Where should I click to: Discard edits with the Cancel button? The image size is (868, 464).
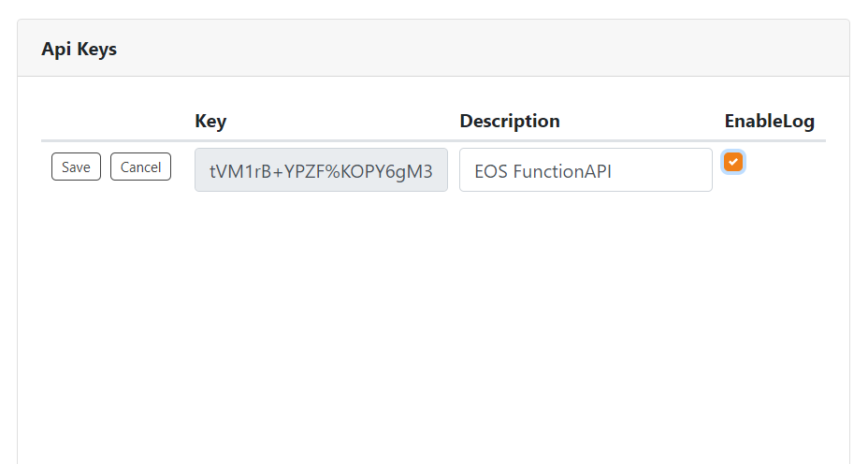pyautogui.click(x=140, y=167)
